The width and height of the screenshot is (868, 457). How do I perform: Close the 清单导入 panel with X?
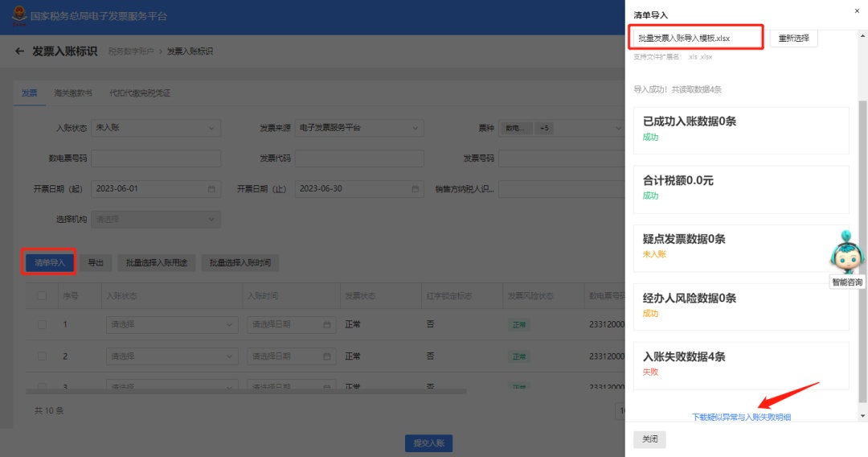857,10
